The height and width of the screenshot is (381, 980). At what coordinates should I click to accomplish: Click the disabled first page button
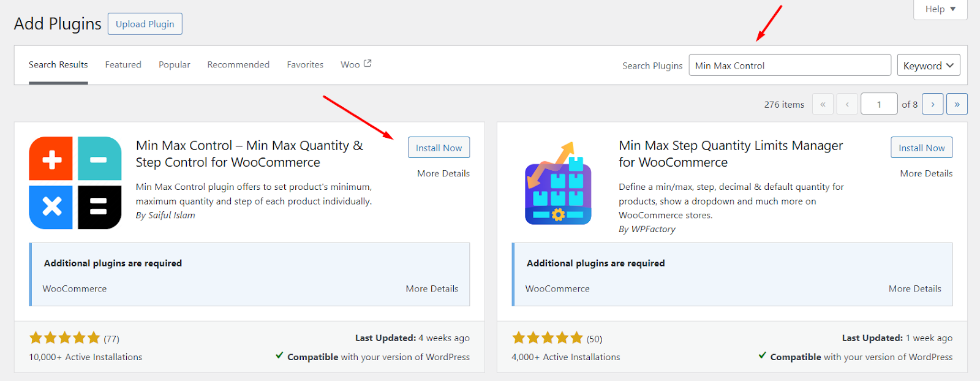(x=823, y=104)
